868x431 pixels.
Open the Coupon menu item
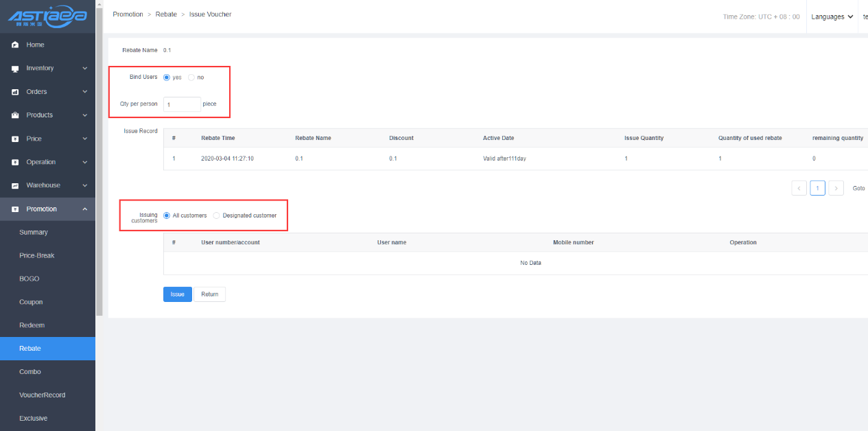point(31,302)
